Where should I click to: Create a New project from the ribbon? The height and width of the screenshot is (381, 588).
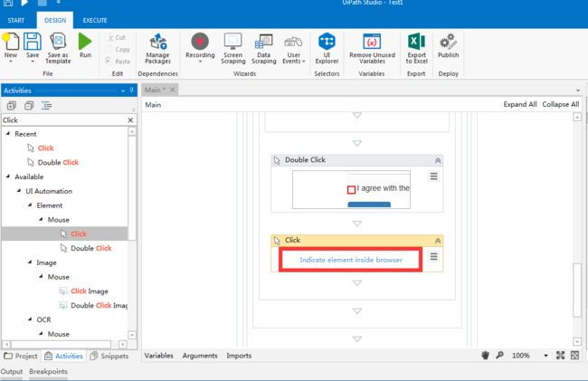tap(11, 47)
